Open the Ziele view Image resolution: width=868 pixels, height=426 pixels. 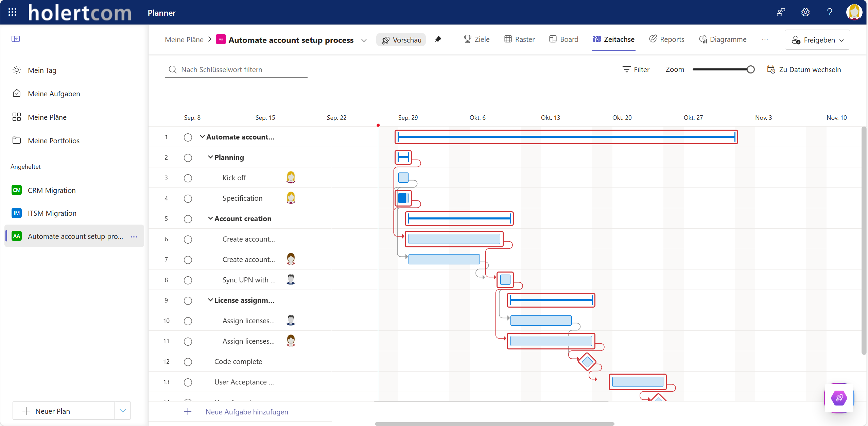[476, 39]
